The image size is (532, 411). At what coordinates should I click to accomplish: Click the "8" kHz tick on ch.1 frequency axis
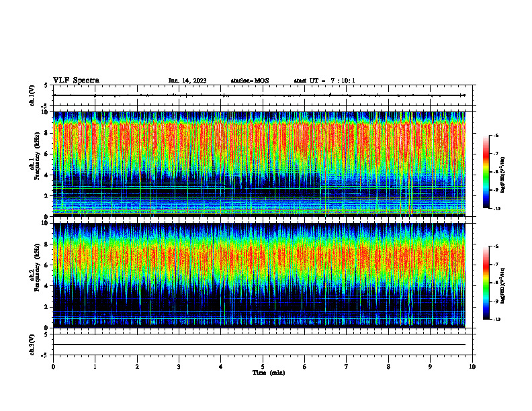[47, 133]
